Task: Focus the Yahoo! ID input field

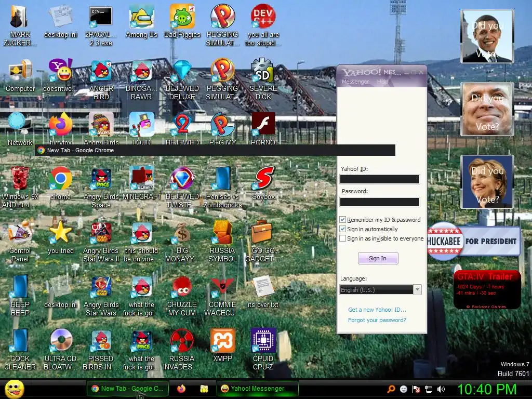Action: tap(380, 179)
